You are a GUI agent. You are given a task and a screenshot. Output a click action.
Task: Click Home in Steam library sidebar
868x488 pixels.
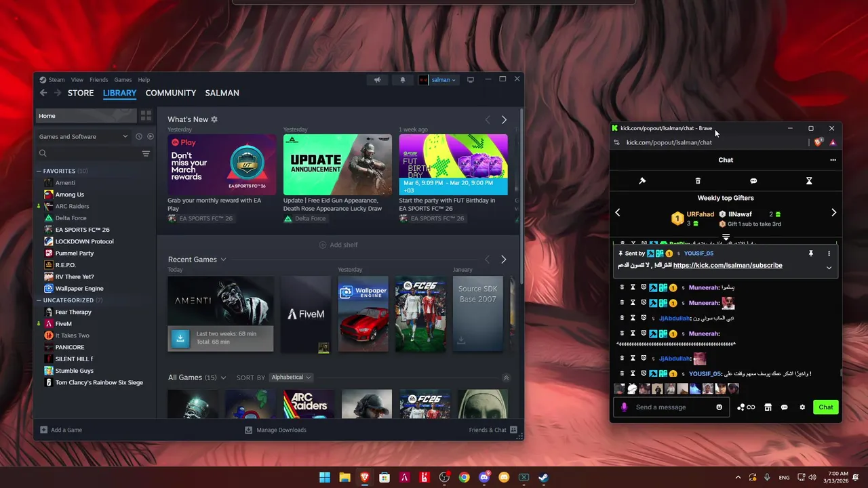click(85, 116)
